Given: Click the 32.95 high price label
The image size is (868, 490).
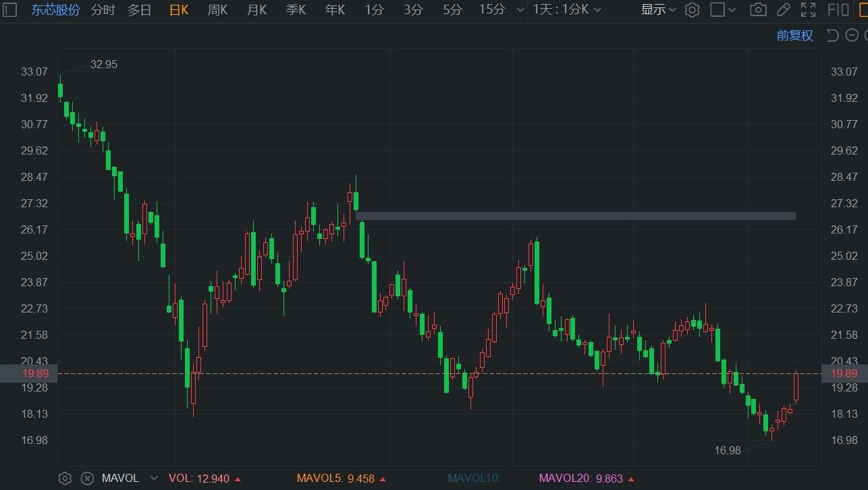Looking at the screenshot, I should tap(103, 64).
